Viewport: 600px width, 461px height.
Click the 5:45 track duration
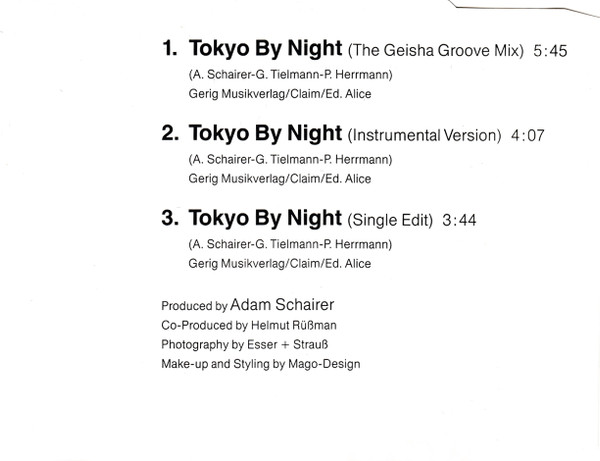pyautogui.click(x=550, y=50)
